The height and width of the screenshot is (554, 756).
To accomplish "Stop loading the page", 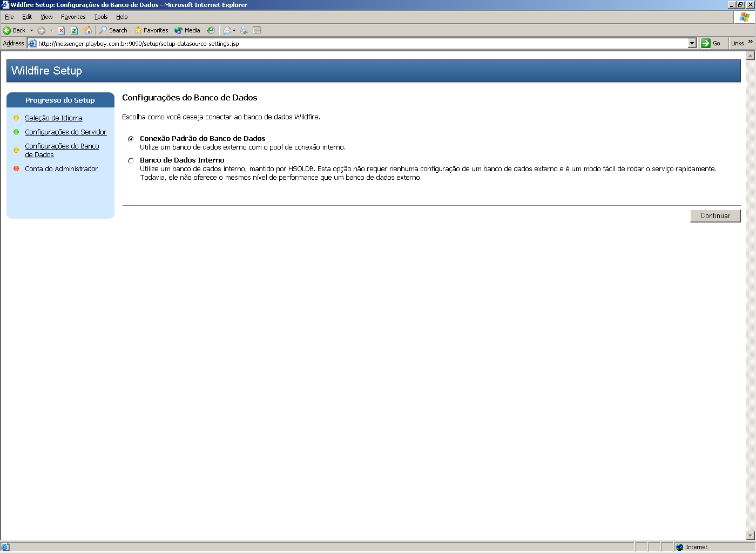I will 62,30.
